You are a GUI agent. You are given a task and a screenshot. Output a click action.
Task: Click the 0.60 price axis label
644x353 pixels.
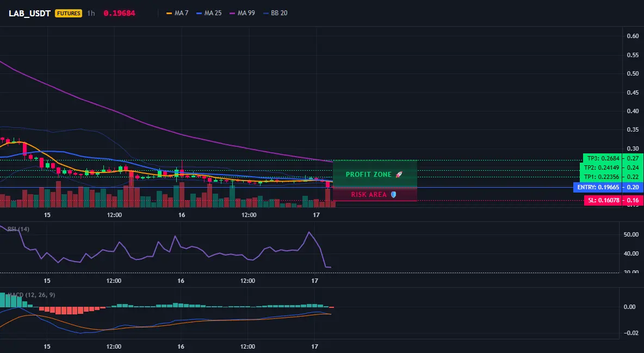click(x=633, y=36)
